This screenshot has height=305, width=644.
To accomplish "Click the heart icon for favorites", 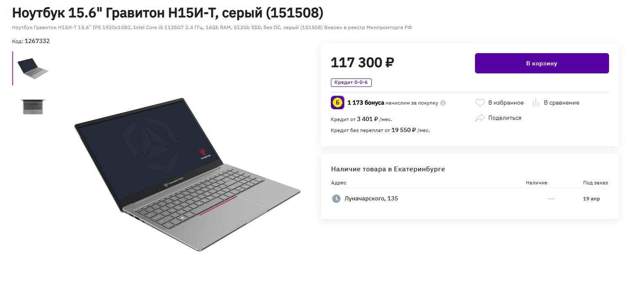I will click(480, 103).
